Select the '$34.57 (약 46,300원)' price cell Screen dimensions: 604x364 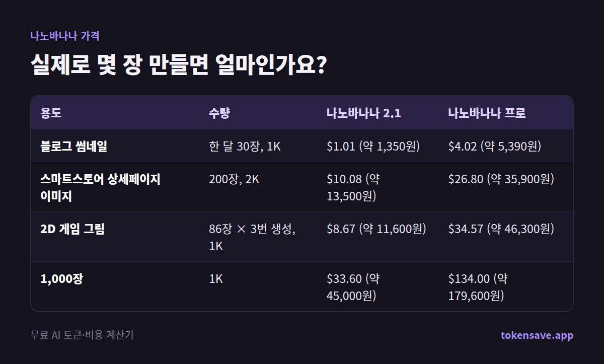click(501, 229)
